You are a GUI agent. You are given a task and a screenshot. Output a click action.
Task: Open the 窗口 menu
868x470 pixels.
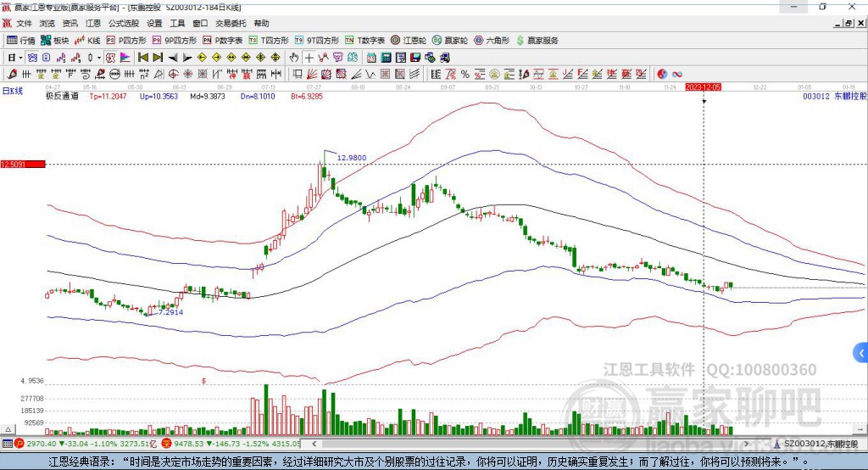(200, 23)
